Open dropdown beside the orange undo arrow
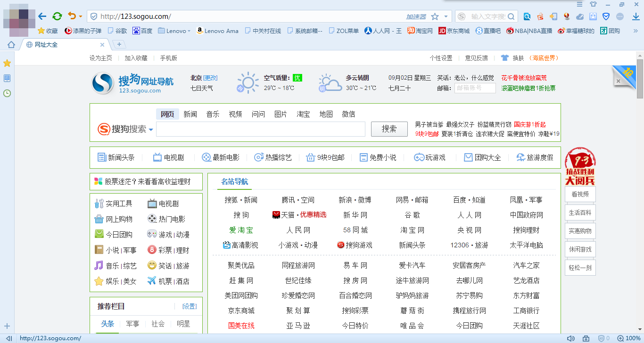This screenshot has width=644, height=343. 81,16
